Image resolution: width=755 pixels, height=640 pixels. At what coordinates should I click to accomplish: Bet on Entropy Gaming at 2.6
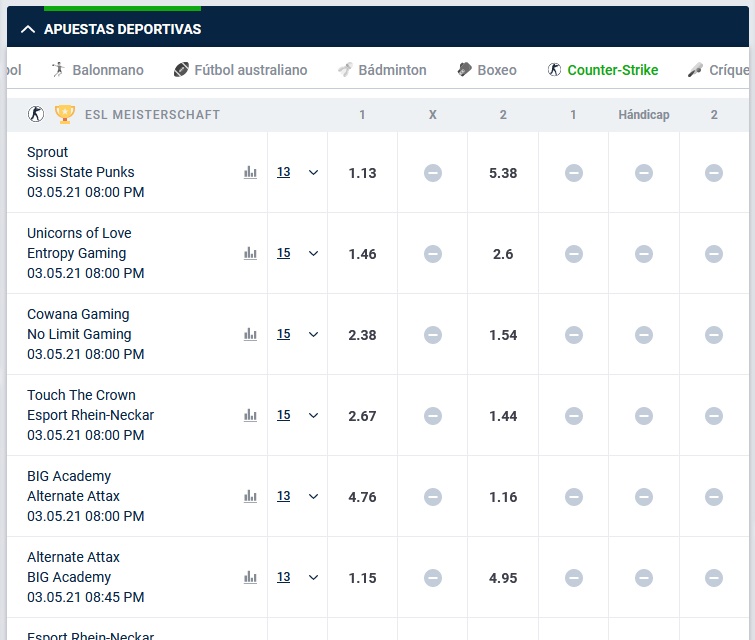(x=503, y=254)
